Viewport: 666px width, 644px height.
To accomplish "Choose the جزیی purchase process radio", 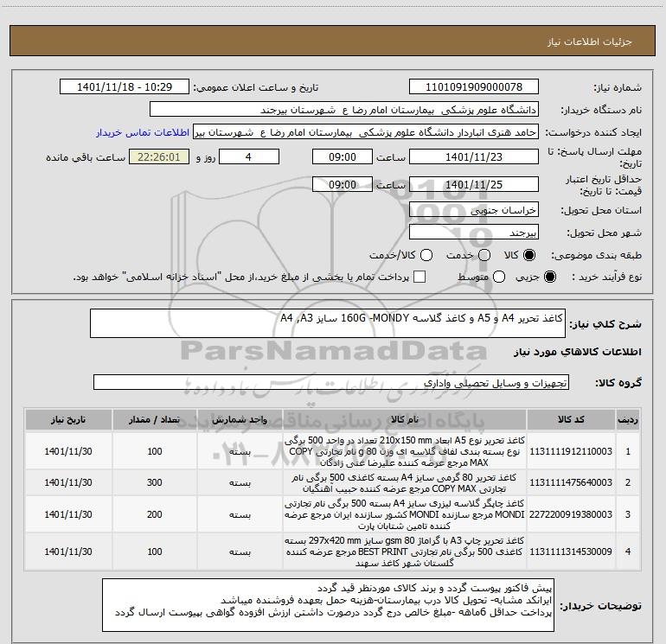I will (x=549, y=277).
